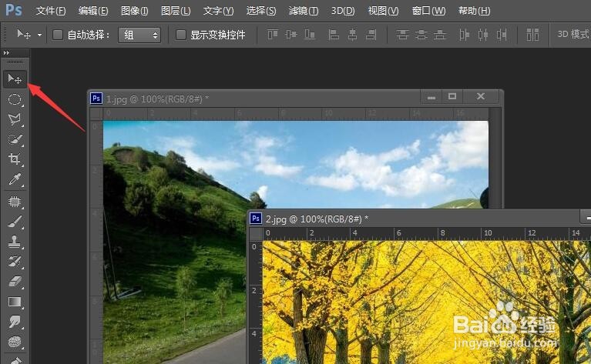Viewport: 591px width, 364px height.
Task: Minimize the 1.jpg document window
Action: coord(432,97)
